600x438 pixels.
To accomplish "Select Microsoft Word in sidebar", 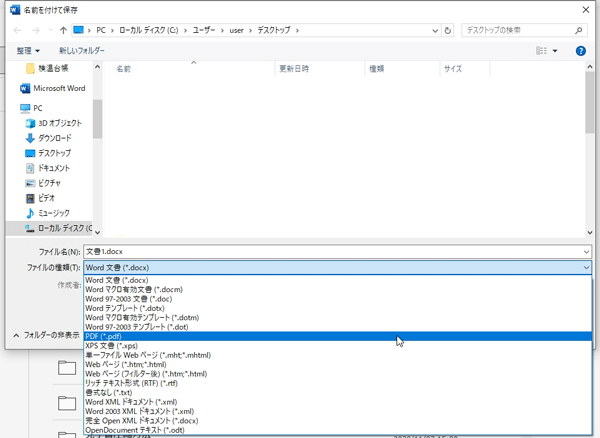I will pyautogui.click(x=53, y=88).
